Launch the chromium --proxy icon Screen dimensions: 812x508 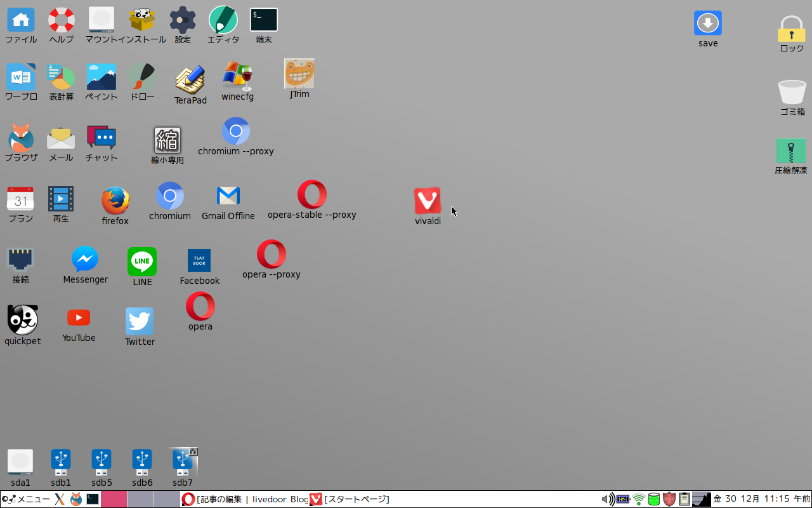coord(236,131)
